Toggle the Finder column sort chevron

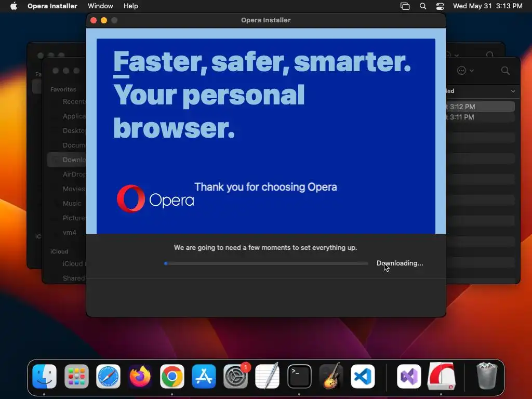513,91
